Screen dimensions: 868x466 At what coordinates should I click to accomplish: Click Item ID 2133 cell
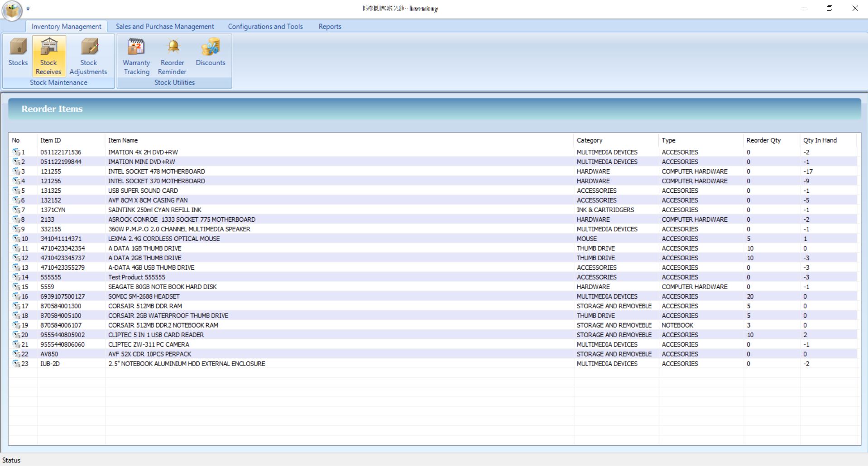tap(47, 219)
